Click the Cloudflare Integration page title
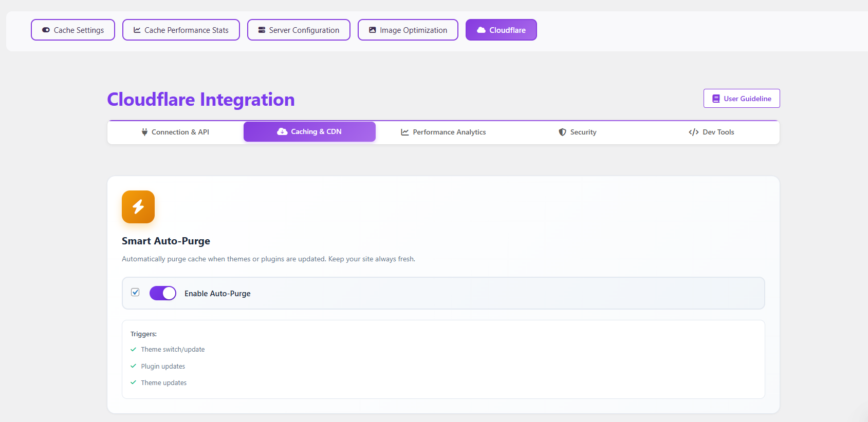868x422 pixels. click(201, 100)
